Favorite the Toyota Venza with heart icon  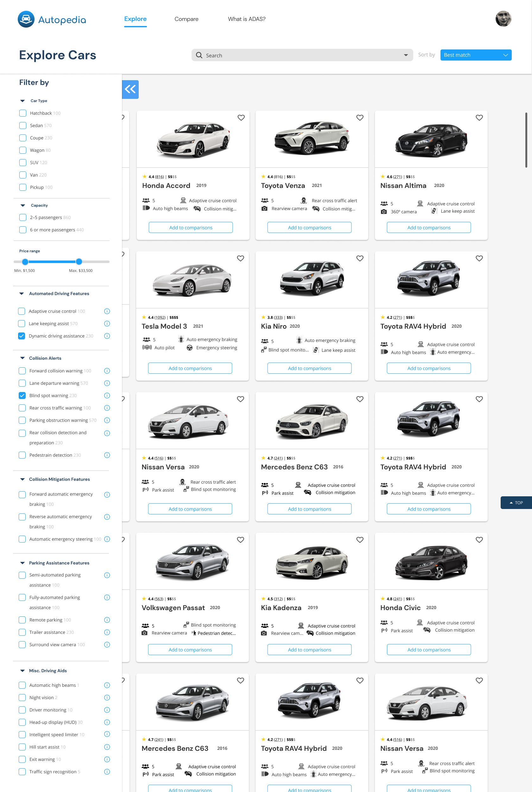click(x=360, y=118)
